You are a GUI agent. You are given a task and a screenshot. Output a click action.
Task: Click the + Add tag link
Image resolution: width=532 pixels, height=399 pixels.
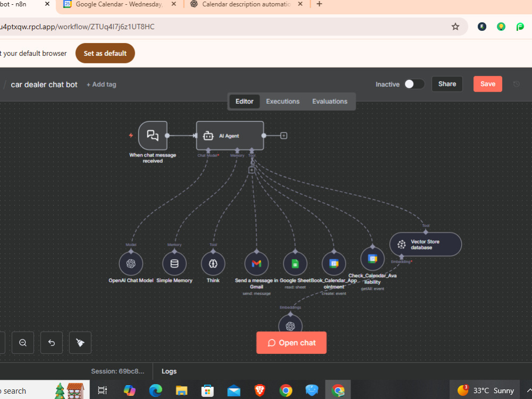tap(101, 85)
